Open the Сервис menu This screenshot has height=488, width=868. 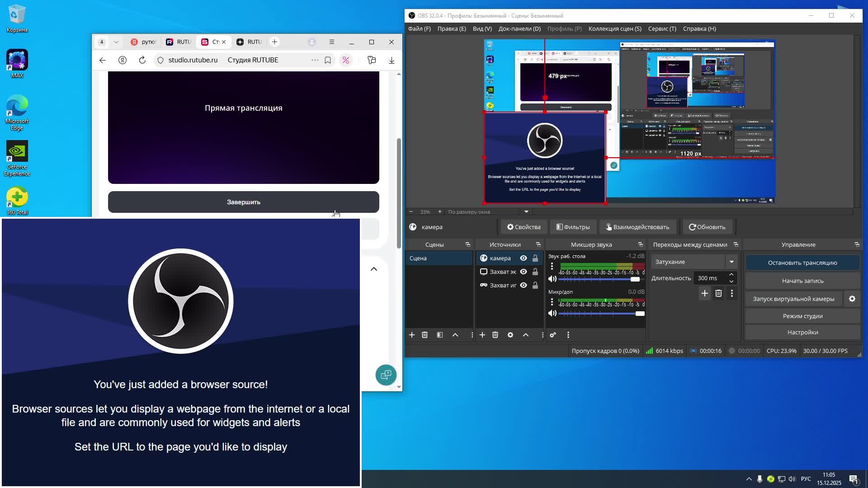coord(662,28)
